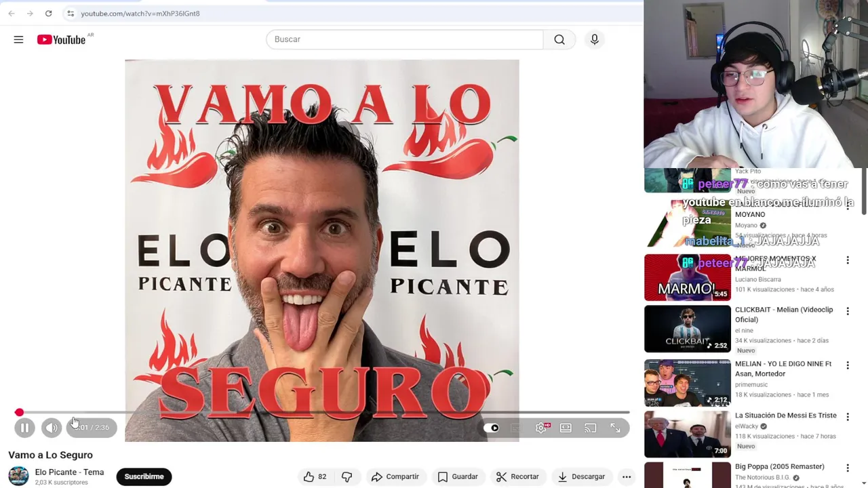Open options for Mejores Momentos Marmol video

(x=848, y=260)
